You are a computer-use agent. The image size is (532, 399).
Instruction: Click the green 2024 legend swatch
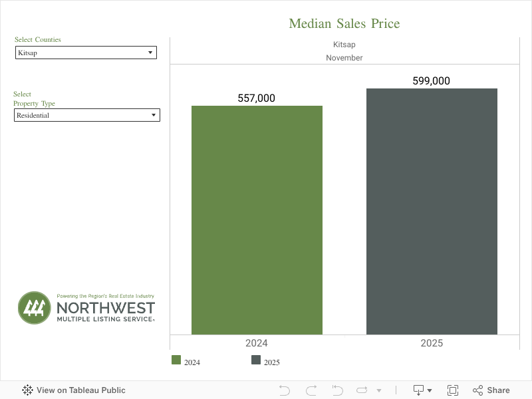176,360
